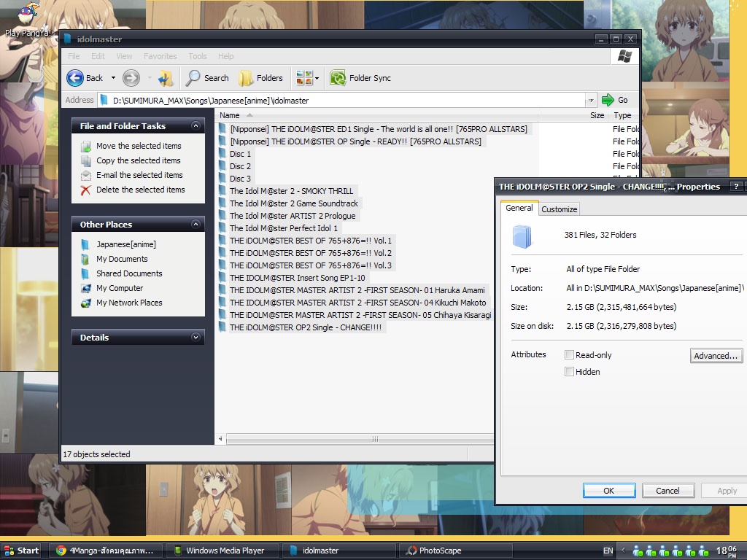This screenshot has width=747, height=560.
Task: Open Search with the magnifier icon
Action: 193,78
